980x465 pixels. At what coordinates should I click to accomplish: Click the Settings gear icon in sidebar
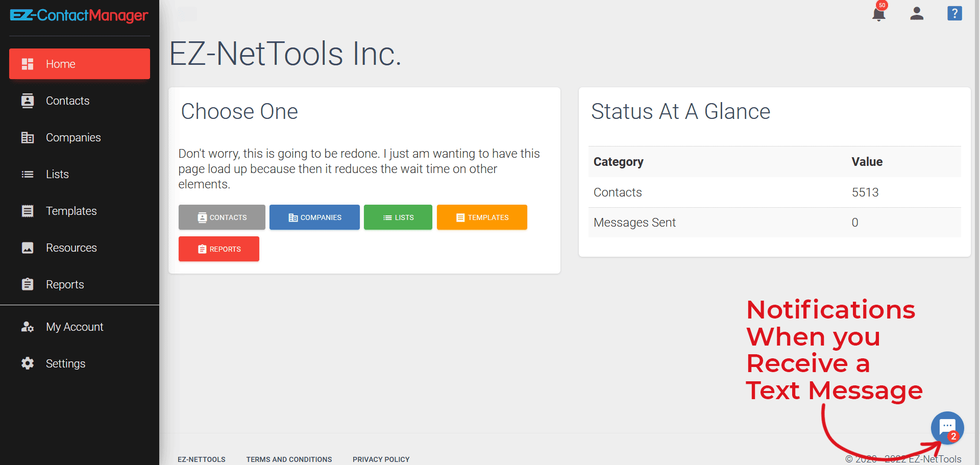click(x=28, y=363)
